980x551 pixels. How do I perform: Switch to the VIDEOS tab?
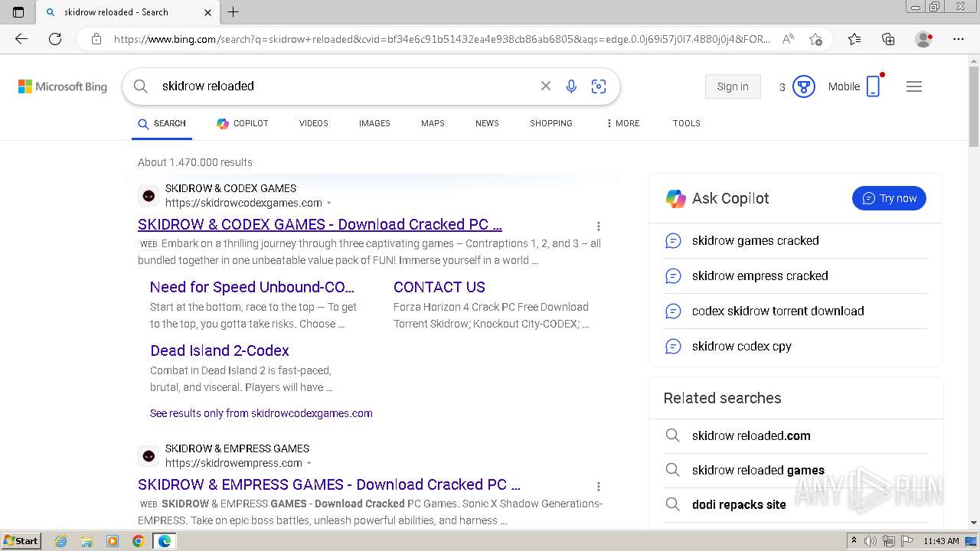(314, 123)
